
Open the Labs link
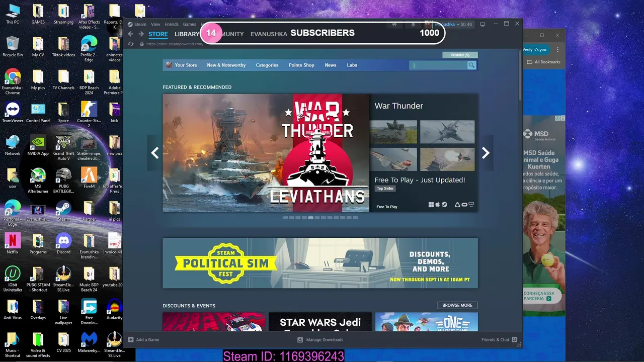(352, 65)
